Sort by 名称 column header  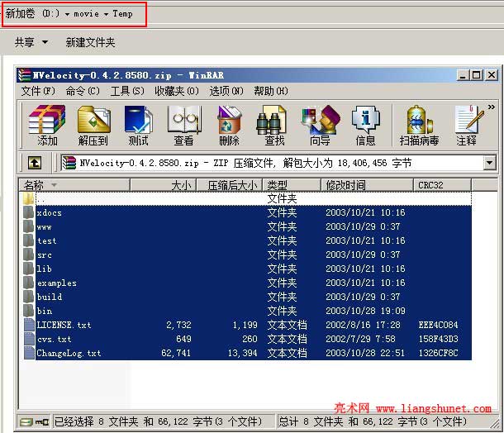[74, 185]
